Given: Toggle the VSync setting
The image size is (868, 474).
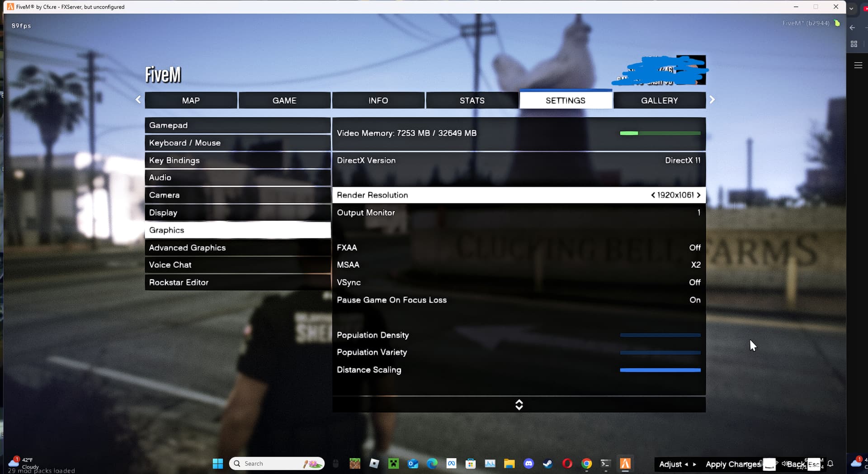Looking at the screenshot, I should coord(519,282).
